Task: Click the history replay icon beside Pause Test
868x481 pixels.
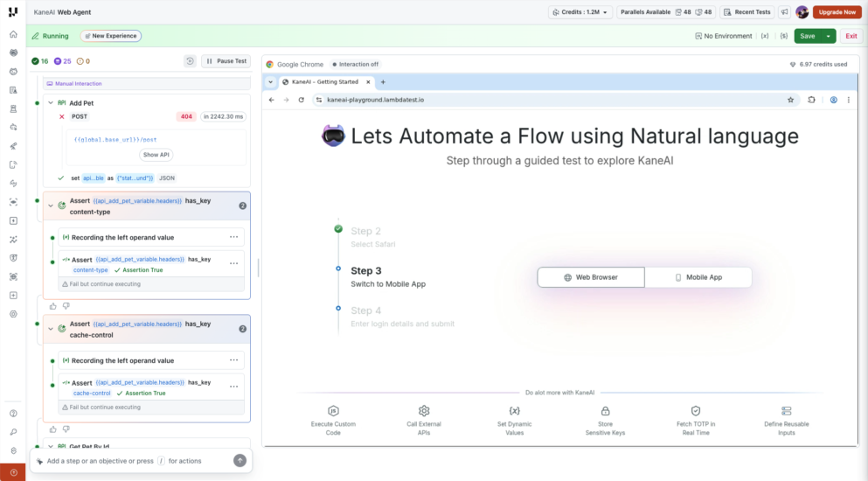Action: (x=190, y=61)
